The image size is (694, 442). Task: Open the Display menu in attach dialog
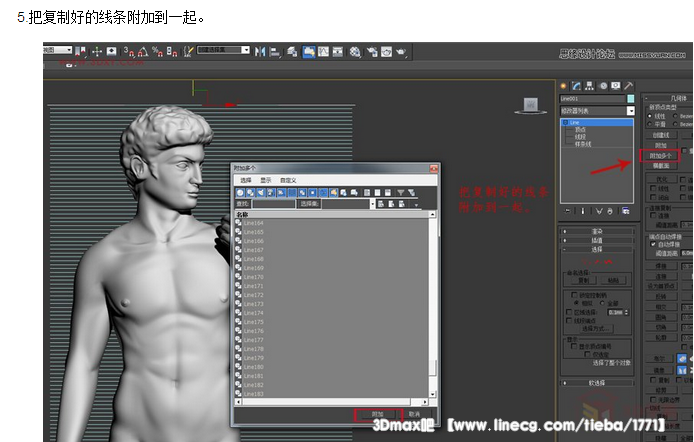pyautogui.click(x=265, y=180)
